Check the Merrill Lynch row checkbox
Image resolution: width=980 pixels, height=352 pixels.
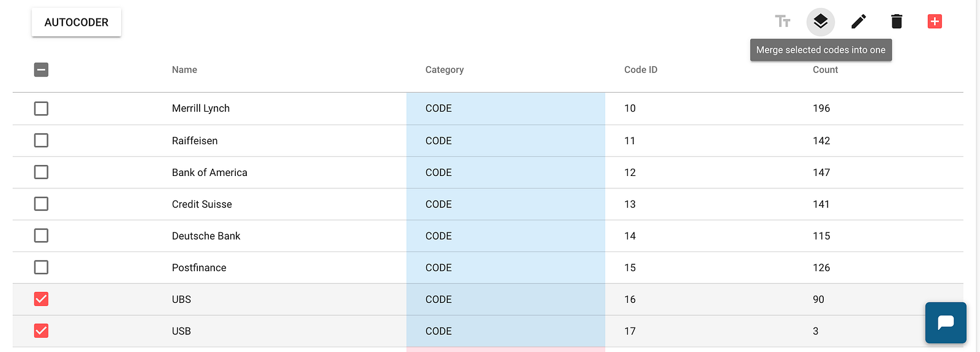coord(41,109)
